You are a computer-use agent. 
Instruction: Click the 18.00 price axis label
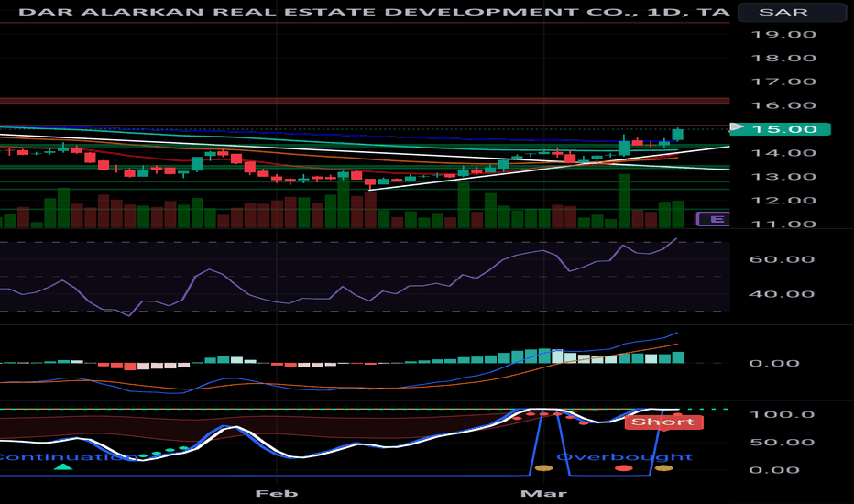(783, 59)
